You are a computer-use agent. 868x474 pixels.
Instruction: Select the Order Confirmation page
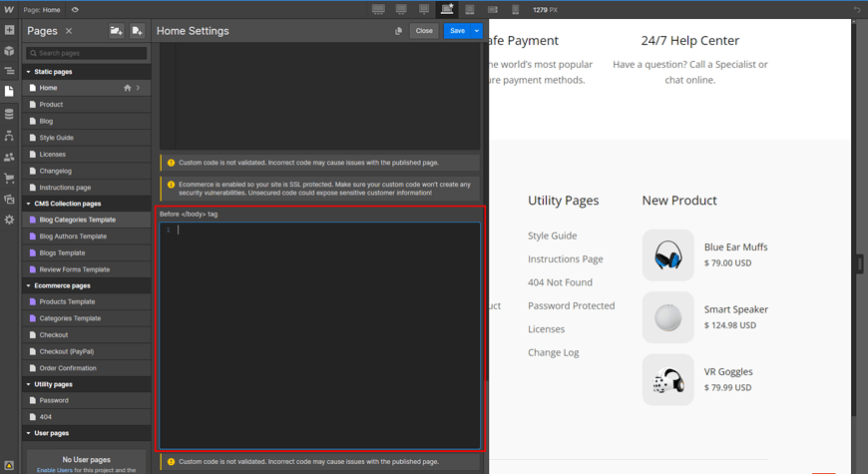click(87, 368)
